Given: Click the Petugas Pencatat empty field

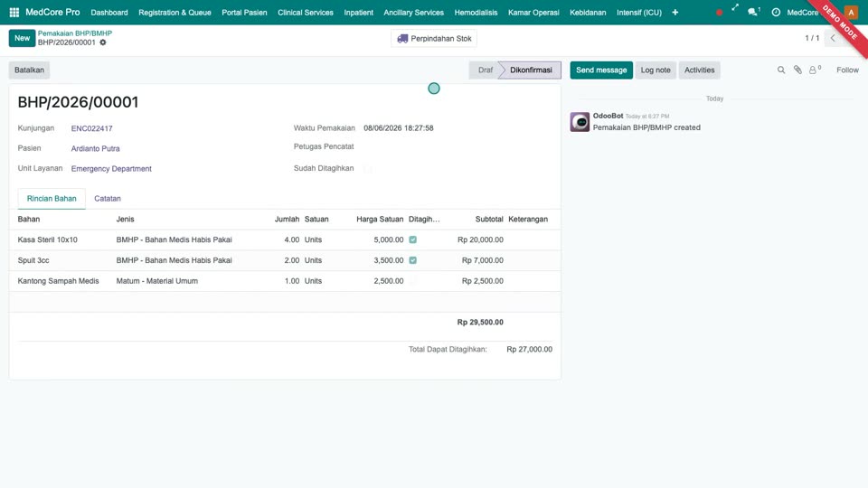Looking at the screenshot, I should 457,146.
